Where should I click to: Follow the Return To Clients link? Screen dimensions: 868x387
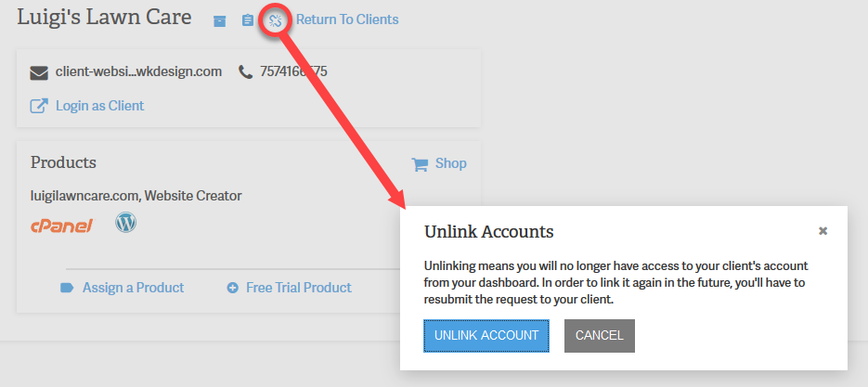(347, 19)
